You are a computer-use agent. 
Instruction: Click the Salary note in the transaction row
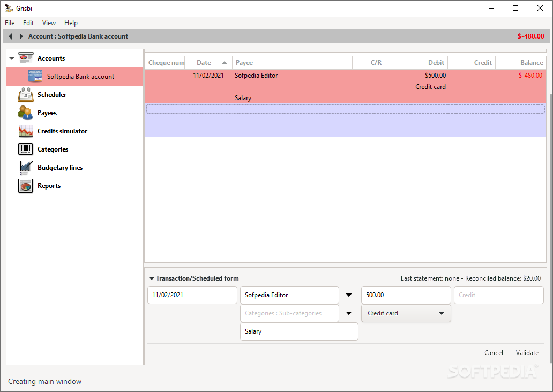(x=243, y=98)
